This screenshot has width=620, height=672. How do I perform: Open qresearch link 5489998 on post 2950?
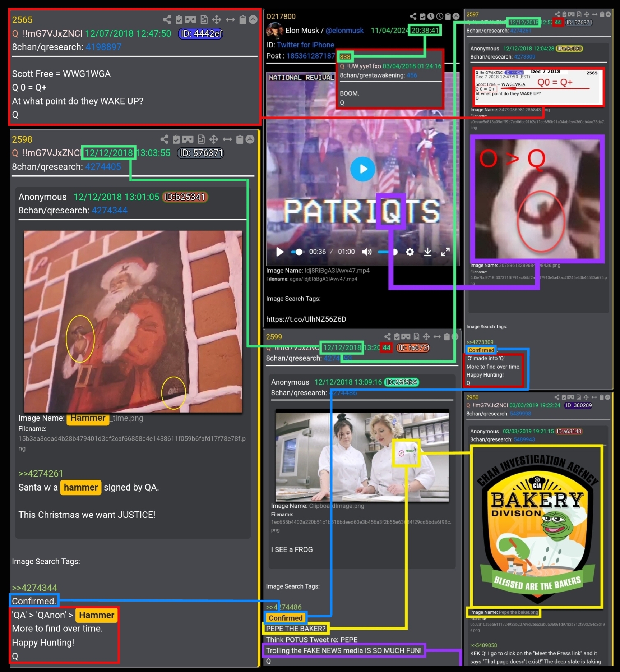point(520,414)
